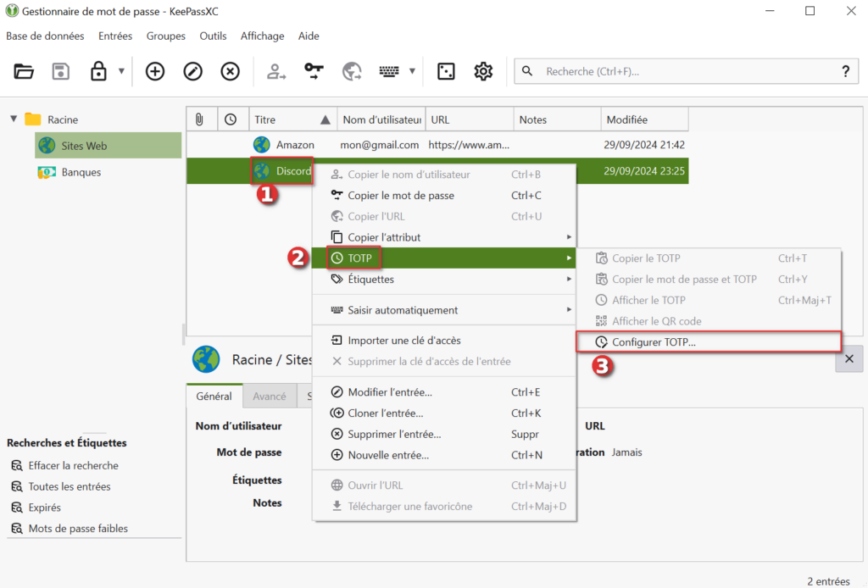Click the open database folder icon
Screen dimensions: 868x588
[x=24, y=72]
